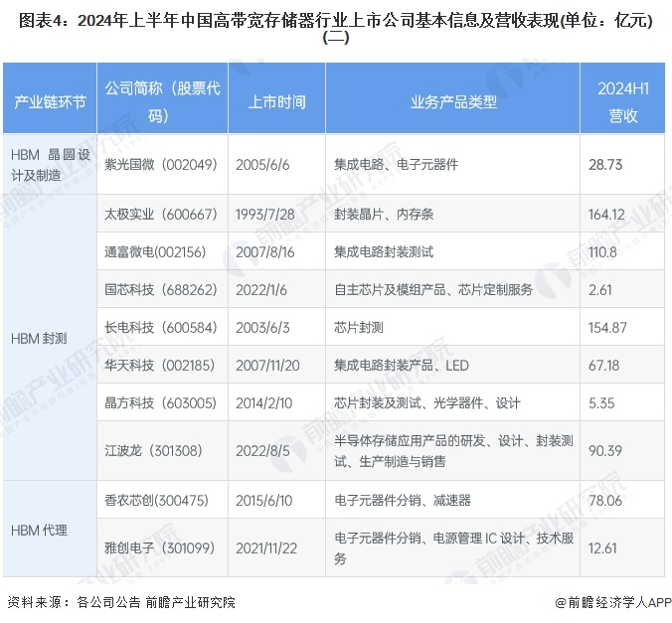Select the company cell 紫光国微（002049）
This screenshot has width=672, height=623.
(161, 165)
